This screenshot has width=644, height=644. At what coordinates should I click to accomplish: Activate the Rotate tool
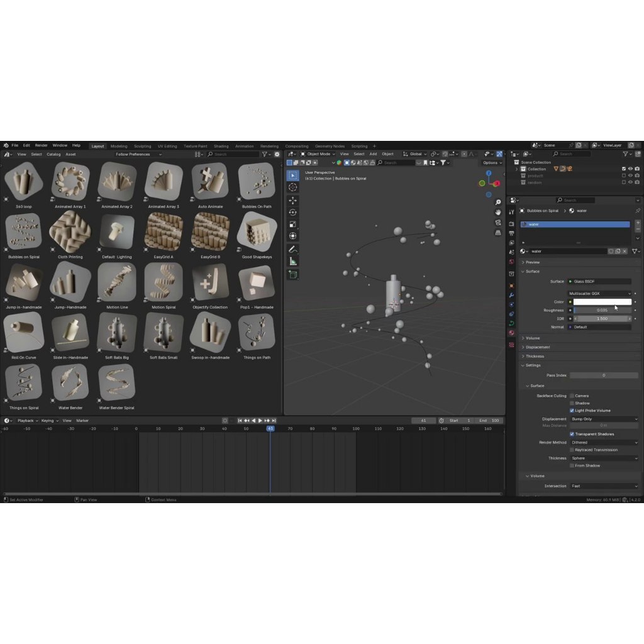click(293, 213)
